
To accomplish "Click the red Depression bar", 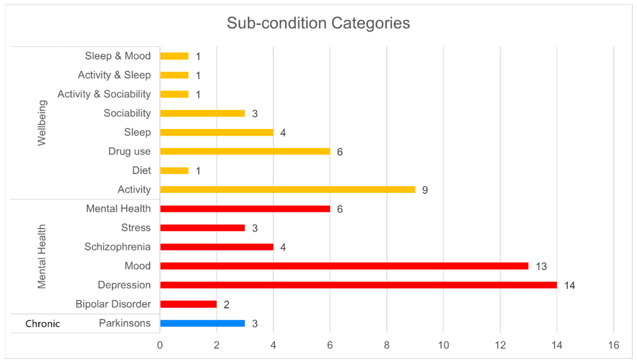I will click(x=359, y=285).
